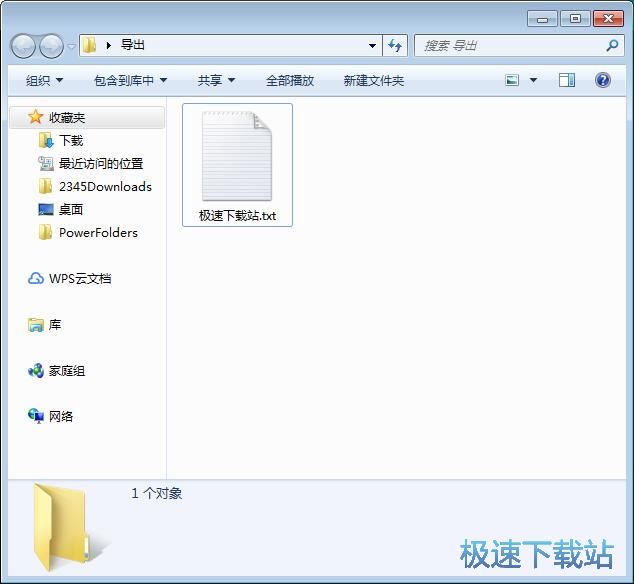Viewport: 634px width, 584px height.
Task: Open the 包含到库中 menu
Action: 130,80
